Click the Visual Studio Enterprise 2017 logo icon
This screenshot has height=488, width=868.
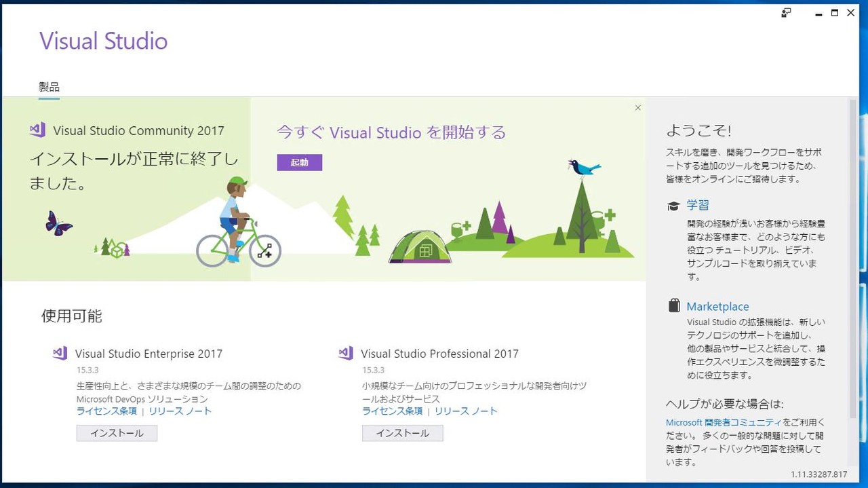click(60, 353)
